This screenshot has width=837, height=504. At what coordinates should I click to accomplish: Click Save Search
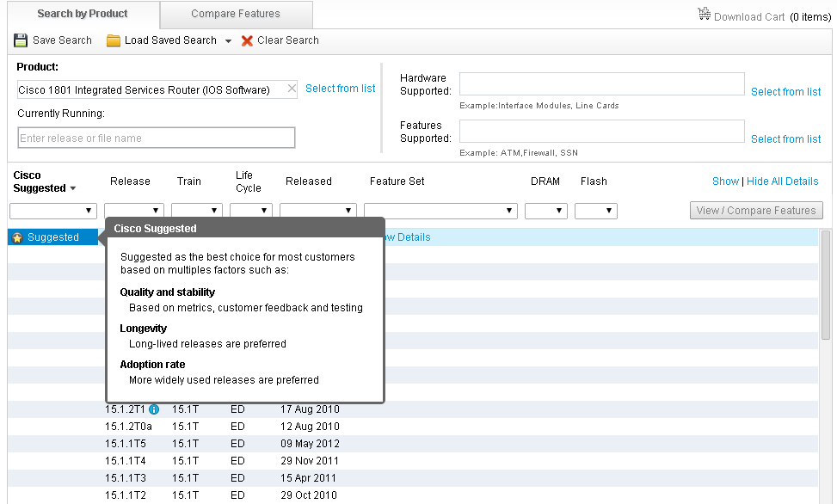pos(62,40)
